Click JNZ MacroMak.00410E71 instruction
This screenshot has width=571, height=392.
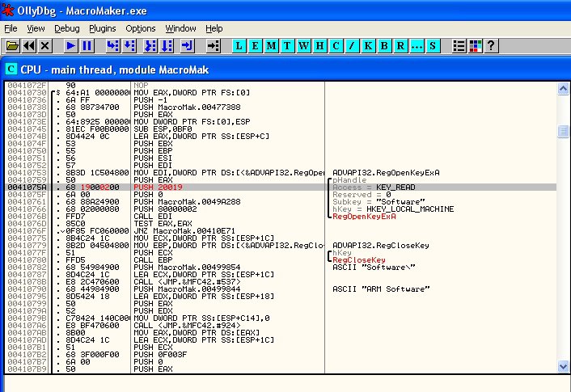184,231
